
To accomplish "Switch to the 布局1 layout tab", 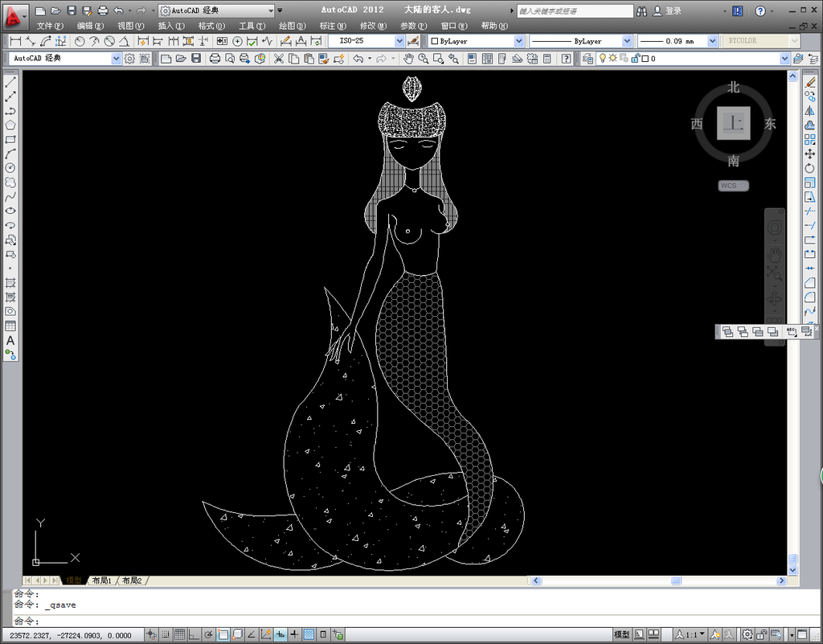I will 101,580.
